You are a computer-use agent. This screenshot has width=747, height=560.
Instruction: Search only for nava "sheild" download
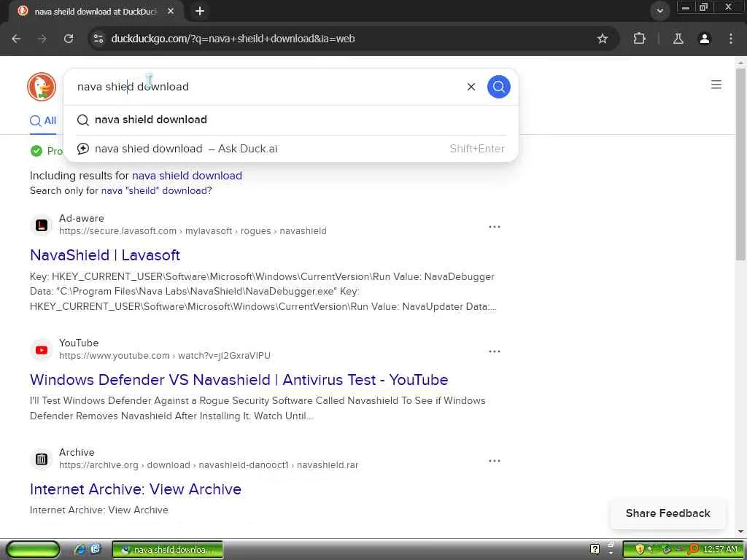coord(155,190)
